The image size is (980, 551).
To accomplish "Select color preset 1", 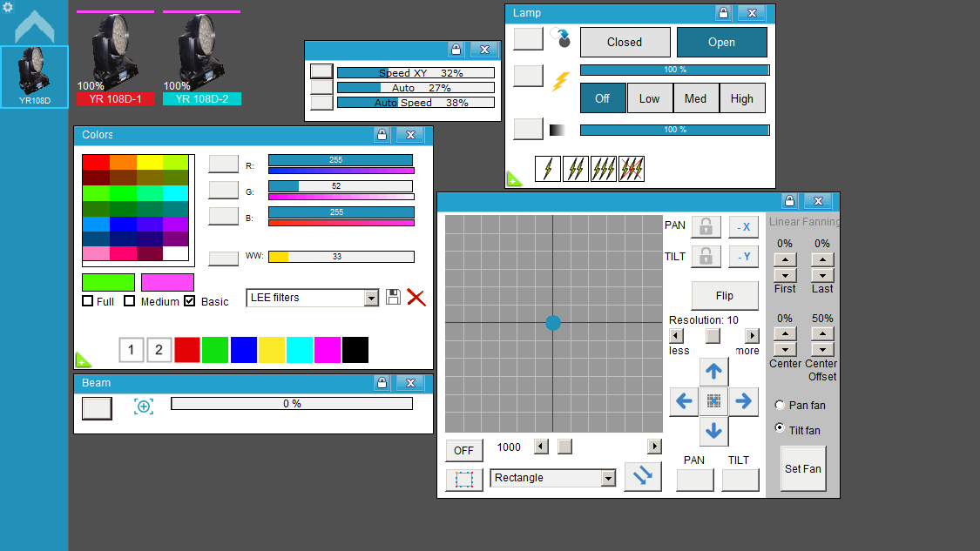I will click(132, 350).
